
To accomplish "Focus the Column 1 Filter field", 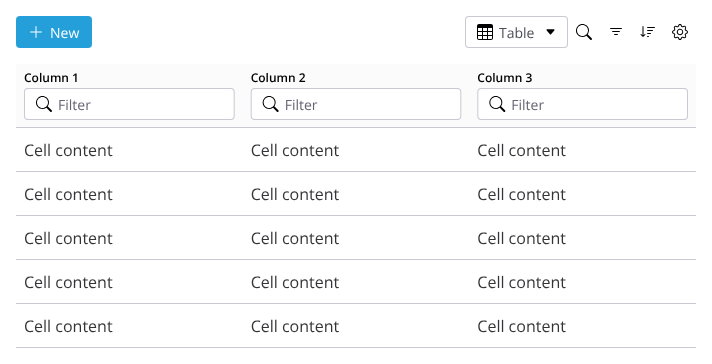I will [129, 104].
